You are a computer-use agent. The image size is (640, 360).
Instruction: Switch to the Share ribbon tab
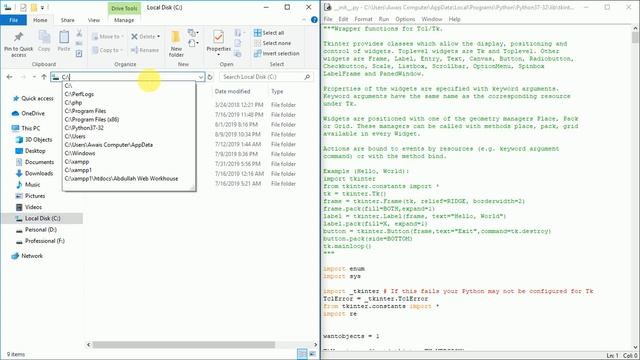[67, 20]
